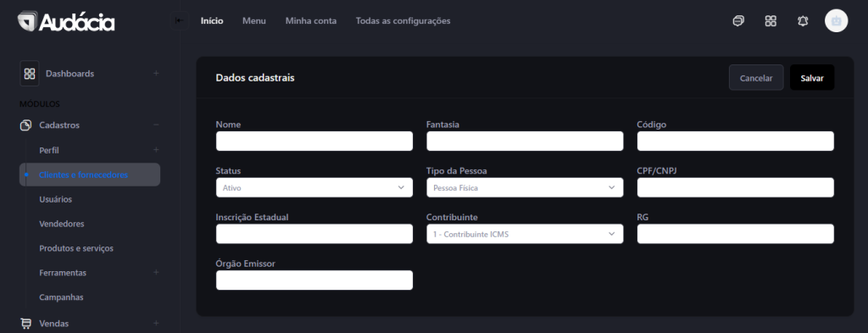Click the Vendas cart icon
The width and height of the screenshot is (868, 333).
pyautogui.click(x=25, y=323)
